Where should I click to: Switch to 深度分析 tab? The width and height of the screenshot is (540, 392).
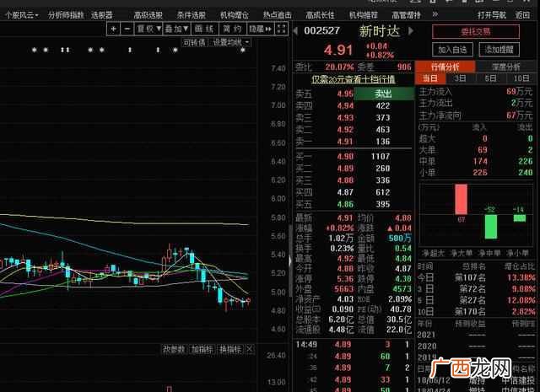(506, 67)
